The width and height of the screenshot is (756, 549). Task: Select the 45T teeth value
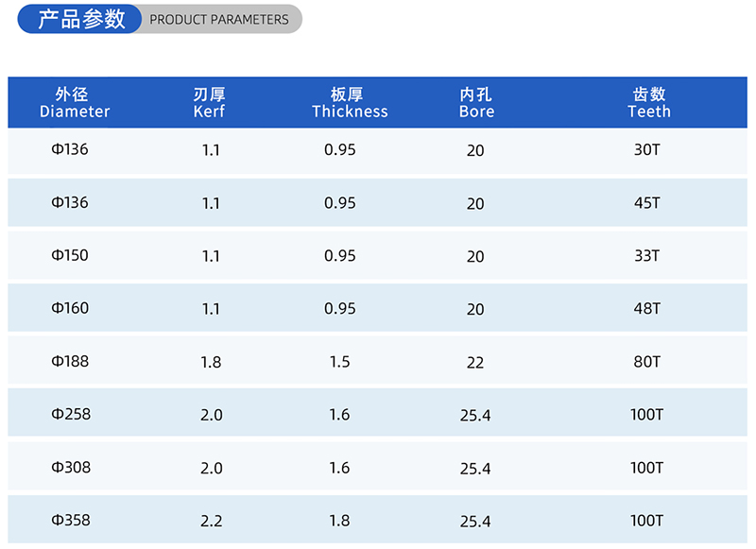click(647, 203)
